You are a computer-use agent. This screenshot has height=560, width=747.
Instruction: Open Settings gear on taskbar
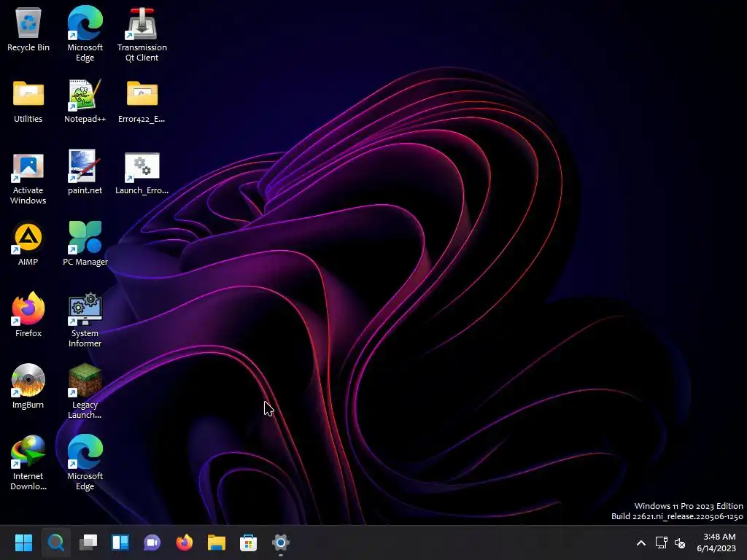pyautogui.click(x=281, y=542)
